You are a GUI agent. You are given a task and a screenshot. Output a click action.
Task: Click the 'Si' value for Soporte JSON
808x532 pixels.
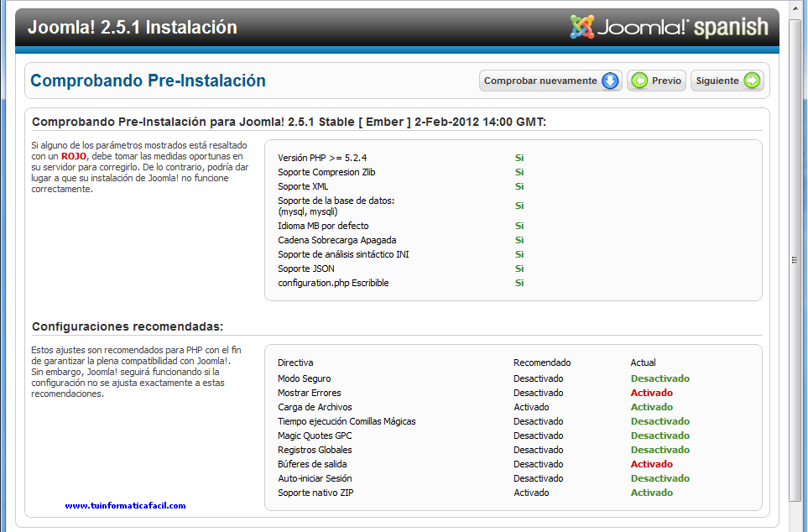click(x=519, y=269)
